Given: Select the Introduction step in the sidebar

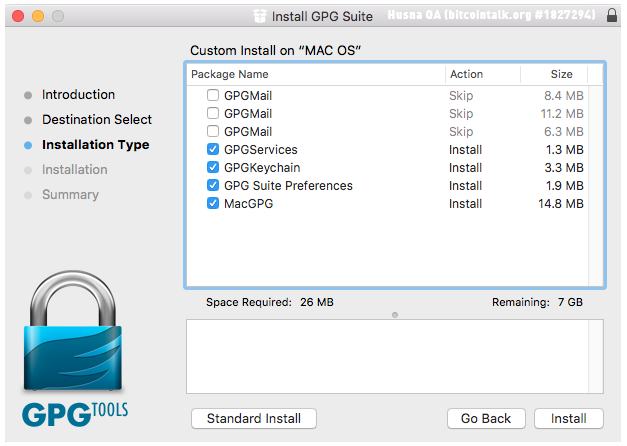Looking at the screenshot, I should coord(78,95).
